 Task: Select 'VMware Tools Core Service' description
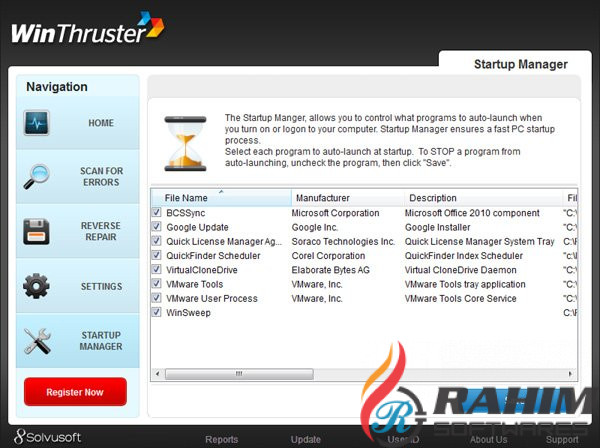tap(461, 298)
